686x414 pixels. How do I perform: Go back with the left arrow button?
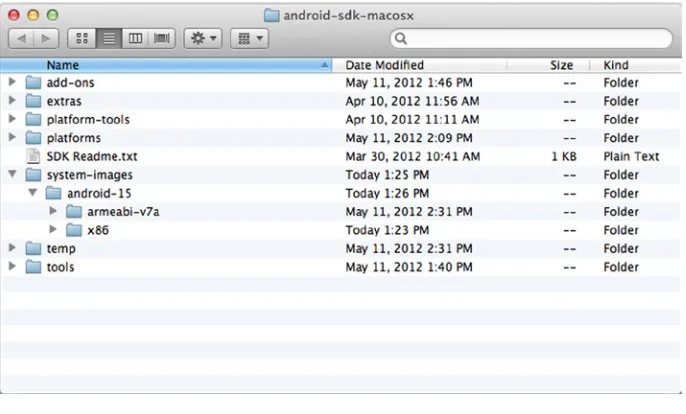[21, 39]
